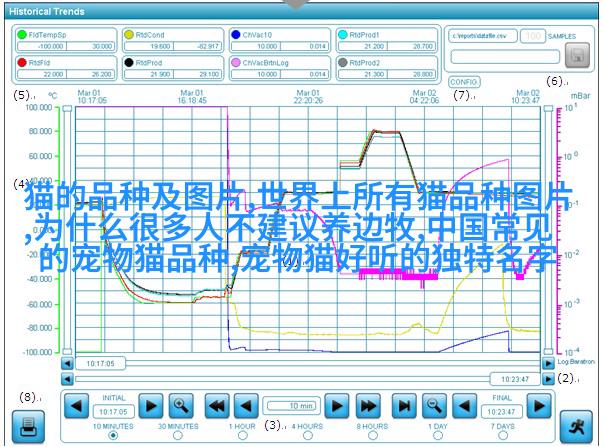The image size is (604, 447).
Task: Toggle the pink ChVacBrtnLog trace indicator
Action: [236, 62]
